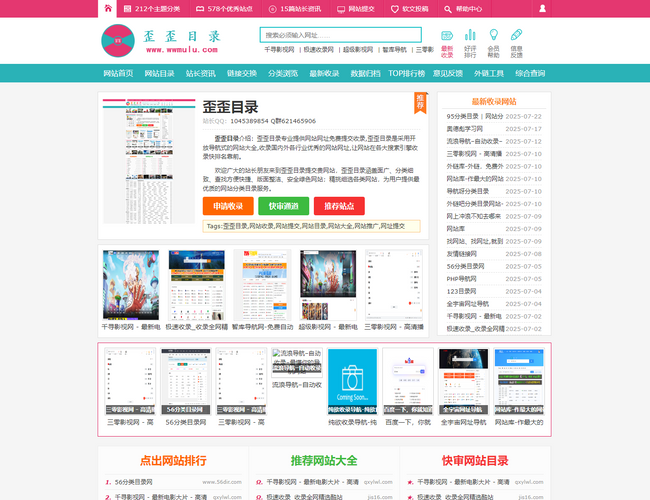Open 95分类目录网 in latest list
The height and width of the screenshot is (500, 650).
466,116
